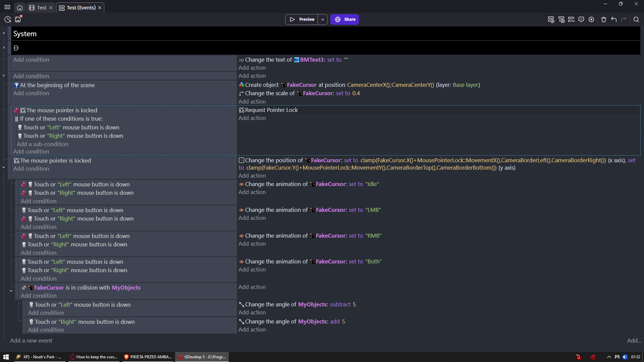Add a comment event

pyautogui.click(x=581, y=19)
